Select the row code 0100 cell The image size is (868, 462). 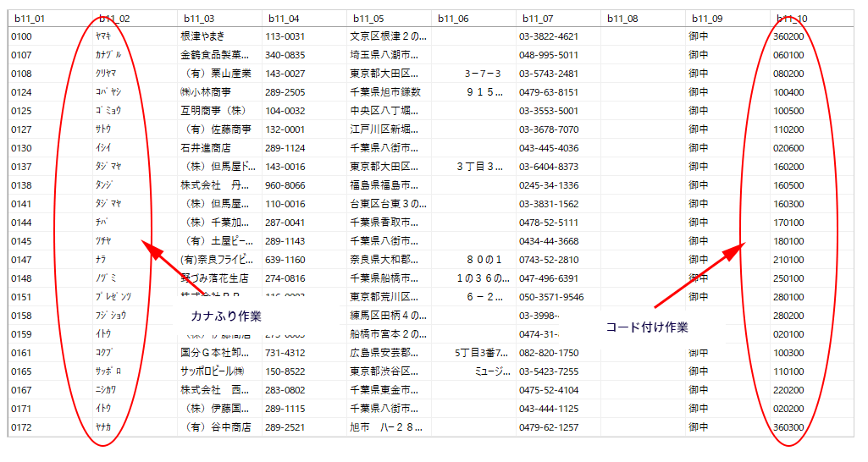(x=22, y=36)
